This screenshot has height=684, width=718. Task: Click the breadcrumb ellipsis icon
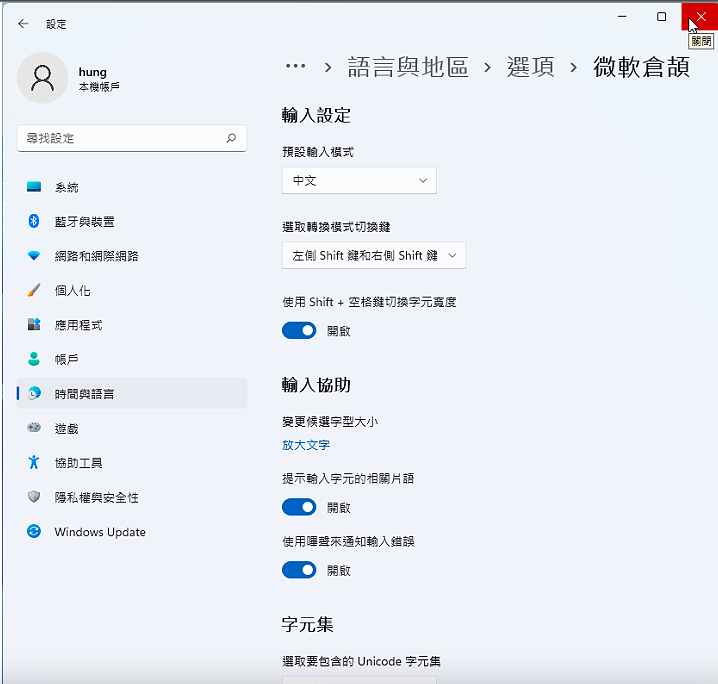click(295, 66)
